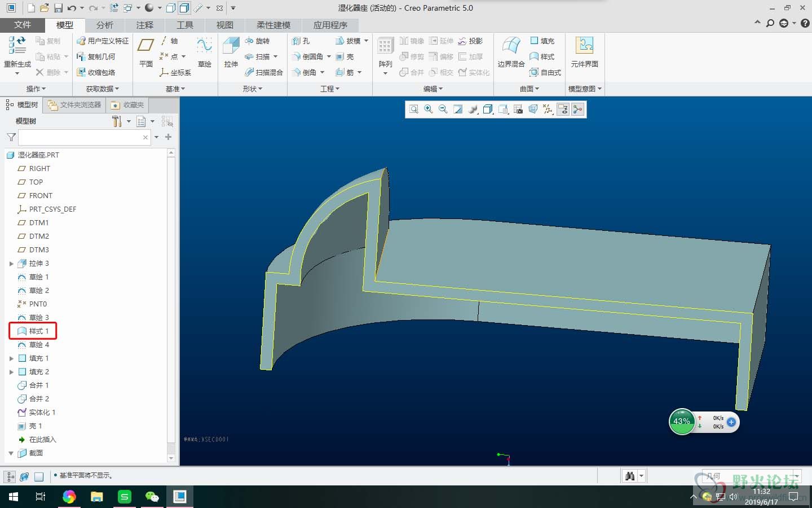The height and width of the screenshot is (508, 812).
Task: Collapse the 截面 tree node
Action: [x=11, y=453]
